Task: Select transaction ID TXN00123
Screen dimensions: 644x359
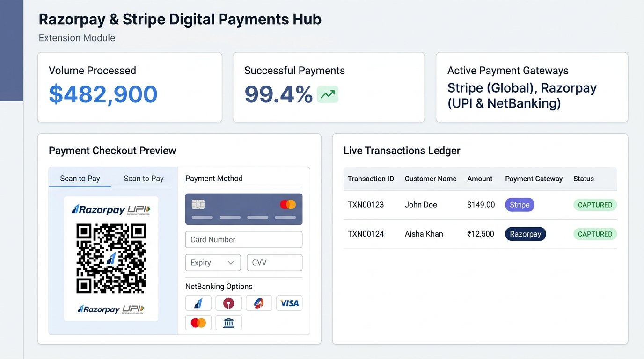Action: coord(366,205)
